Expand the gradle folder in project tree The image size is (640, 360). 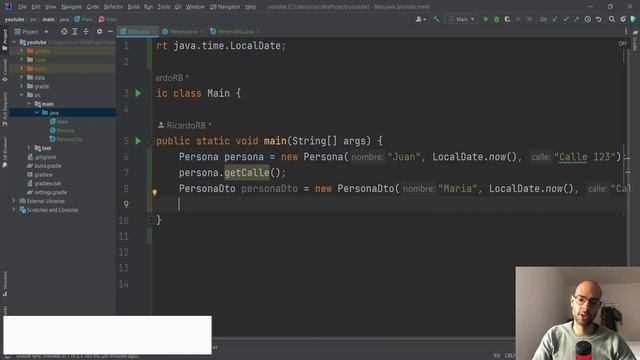point(21,86)
